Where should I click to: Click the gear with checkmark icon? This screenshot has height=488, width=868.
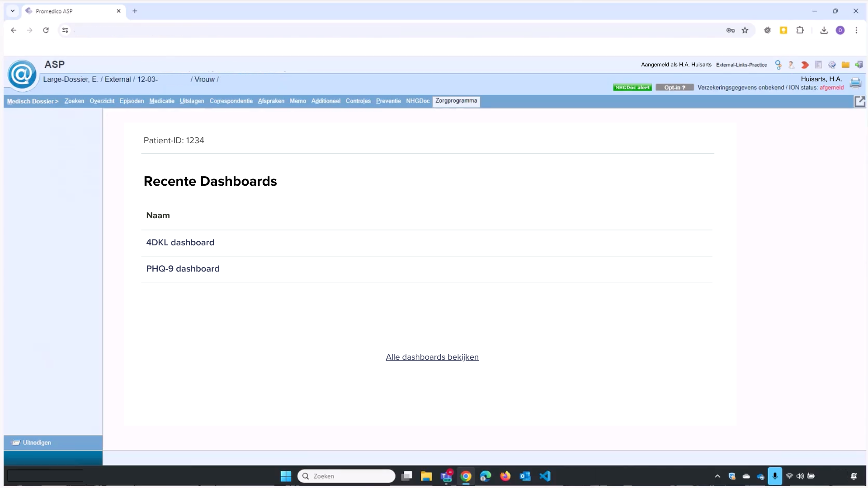tap(832, 65)
